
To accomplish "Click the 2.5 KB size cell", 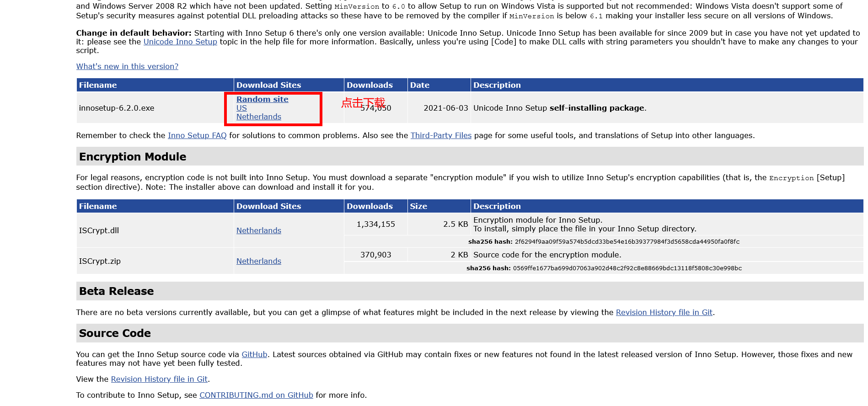I will pyautogui.click(x=439, y=224).
